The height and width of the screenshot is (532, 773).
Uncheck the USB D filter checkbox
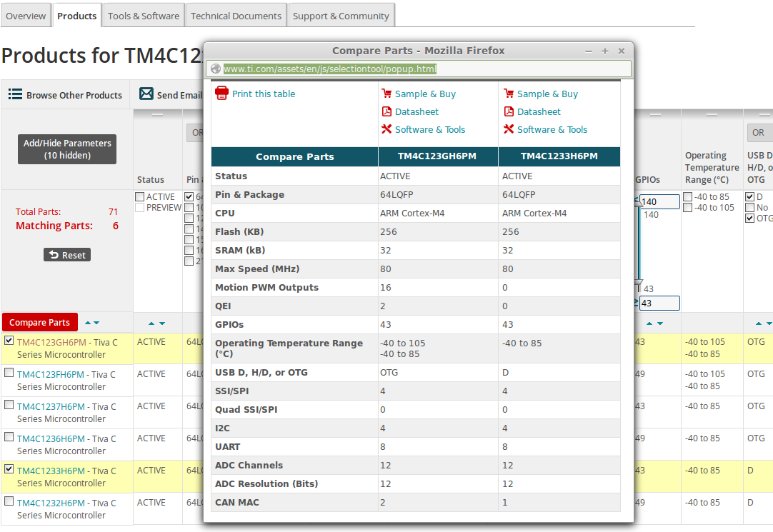750,196
